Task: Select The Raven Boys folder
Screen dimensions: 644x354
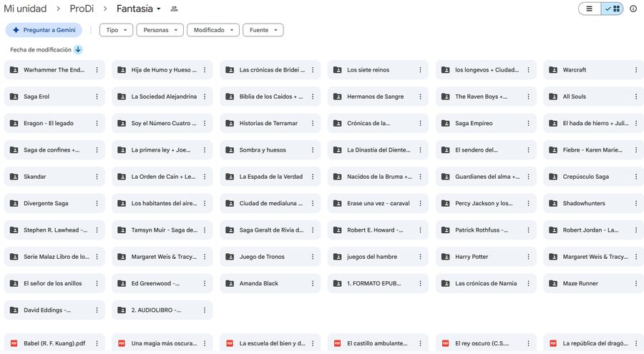Action: point(486,97)
